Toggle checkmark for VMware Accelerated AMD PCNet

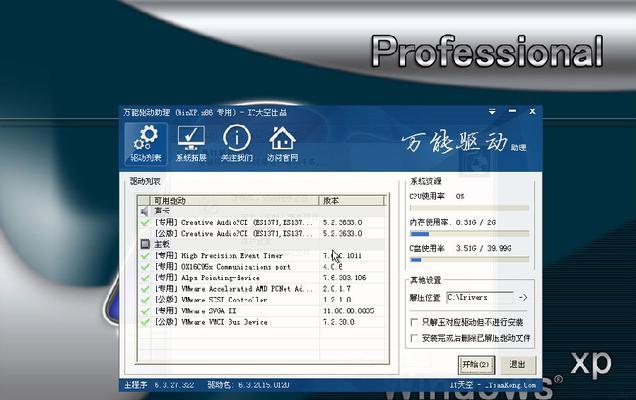tap(145, 289)
